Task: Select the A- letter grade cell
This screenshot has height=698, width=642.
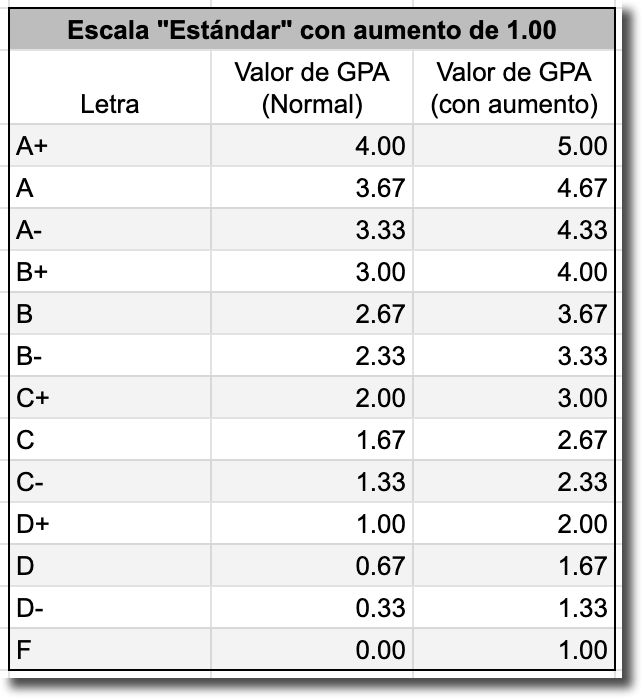Action: (109, 230)
